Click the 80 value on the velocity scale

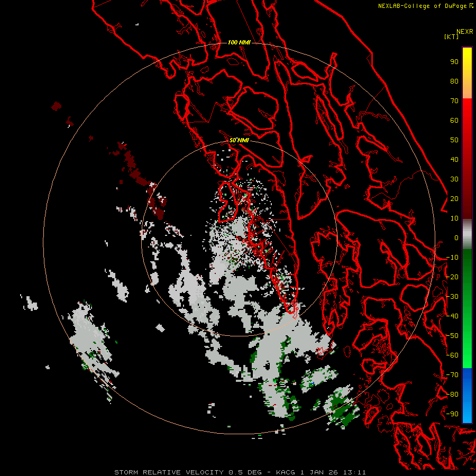point(454,81)
